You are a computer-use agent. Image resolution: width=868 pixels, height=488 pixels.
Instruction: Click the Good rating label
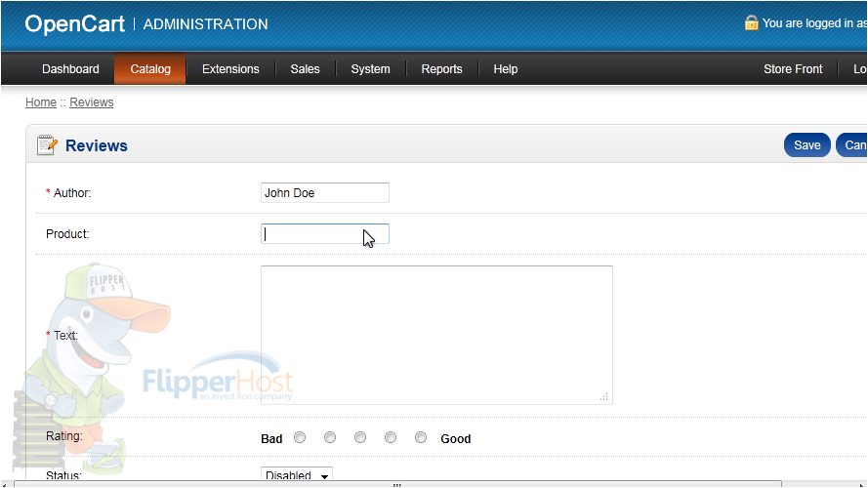456,439
